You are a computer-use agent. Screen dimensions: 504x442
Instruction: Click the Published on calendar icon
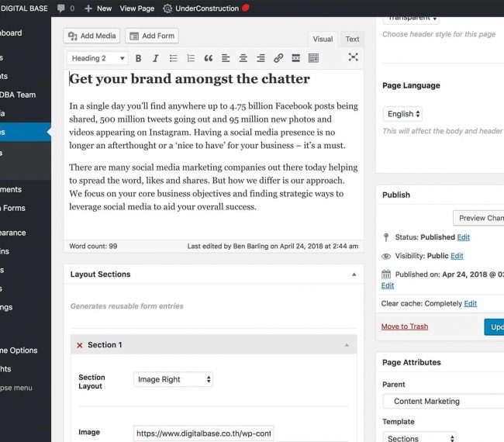tap(386, 275)
